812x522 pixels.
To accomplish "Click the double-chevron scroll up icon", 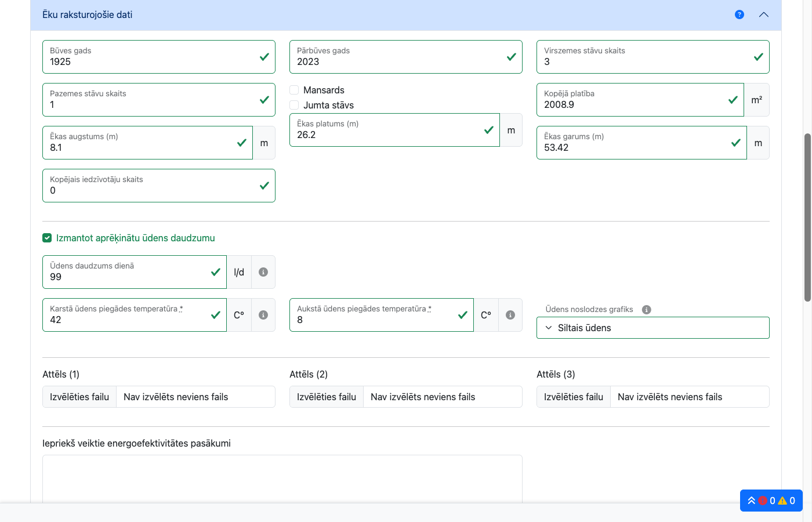I will pos(751,501).
